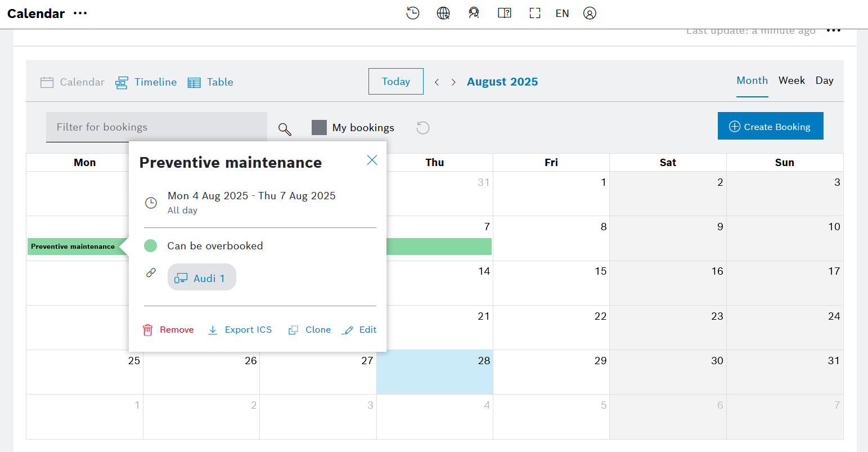Type in the Filter for bookings field
The image size is (868, 452).
tap(156, 127)
